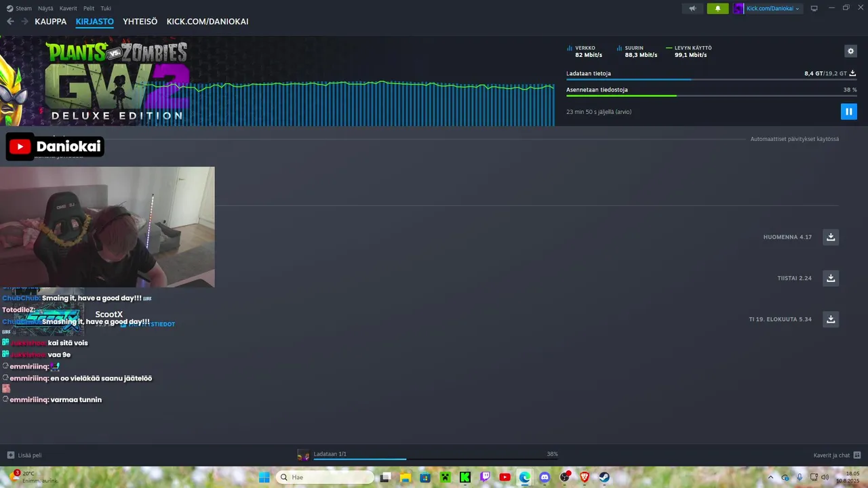Open File Explorer from taskbar
The width and height of the screenshot is (868, 488).
coord(406,477)
